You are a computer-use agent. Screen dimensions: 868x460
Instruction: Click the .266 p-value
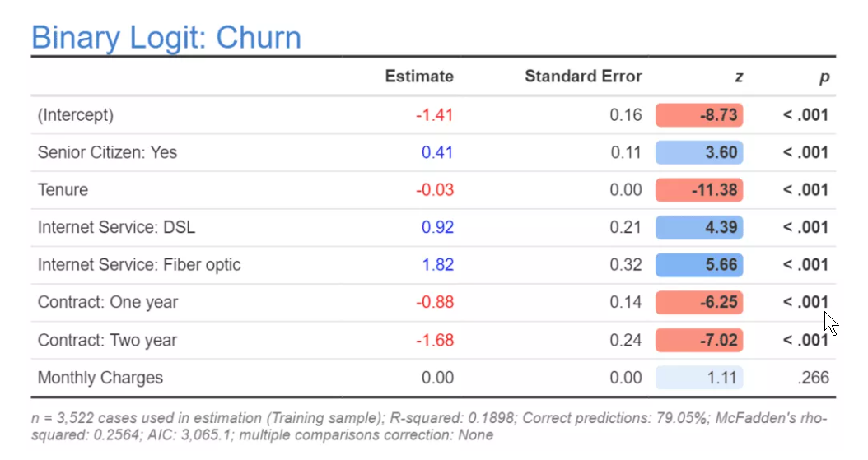click(813, 378)
